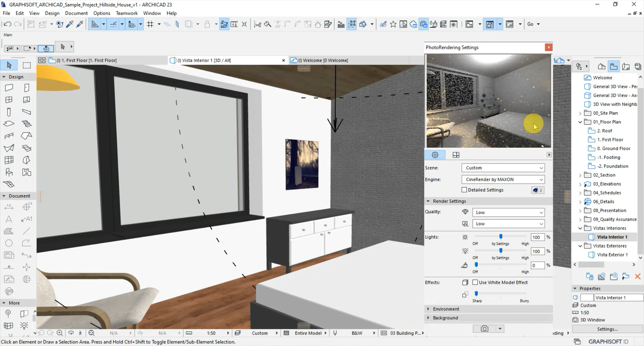Image resolution: width=644 pixels, height=346 pixels.
Task: Switch to the First Floor tab
Action: [87, 60]
